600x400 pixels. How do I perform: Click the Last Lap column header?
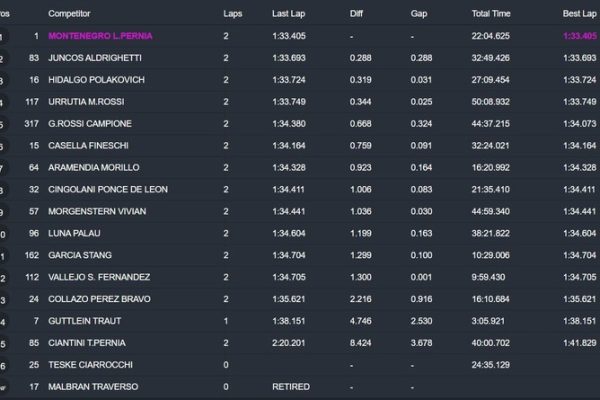click(x=289, y=15)
